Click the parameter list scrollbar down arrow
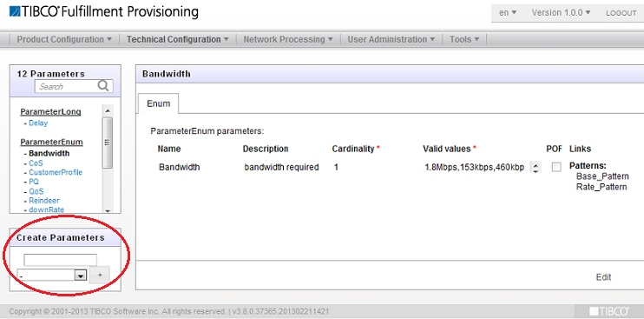 [x=108, y=210]
